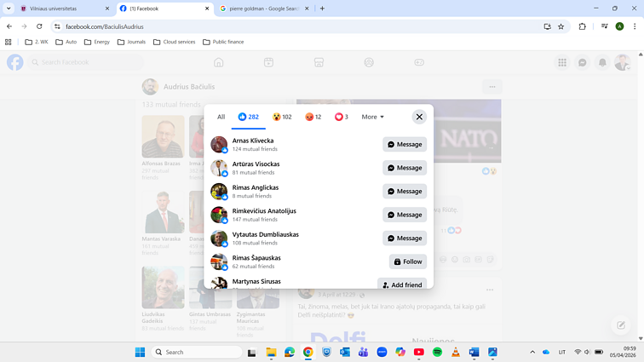Viewport: 644px width, 362px height.
Task: Open Facebook Marketplace icon
Action: click(319, 62)
